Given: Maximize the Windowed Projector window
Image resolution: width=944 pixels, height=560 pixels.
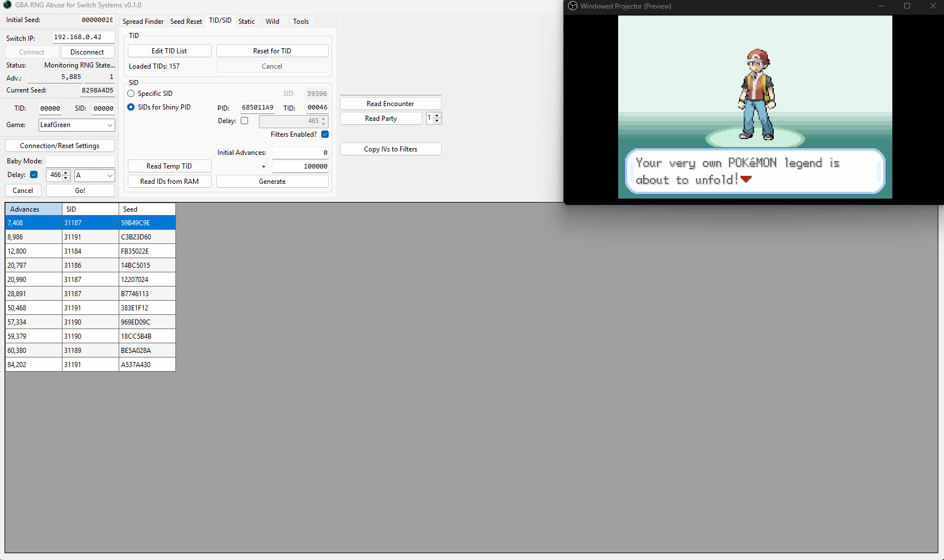Looking at the screenshot, I should coord(907,6).
